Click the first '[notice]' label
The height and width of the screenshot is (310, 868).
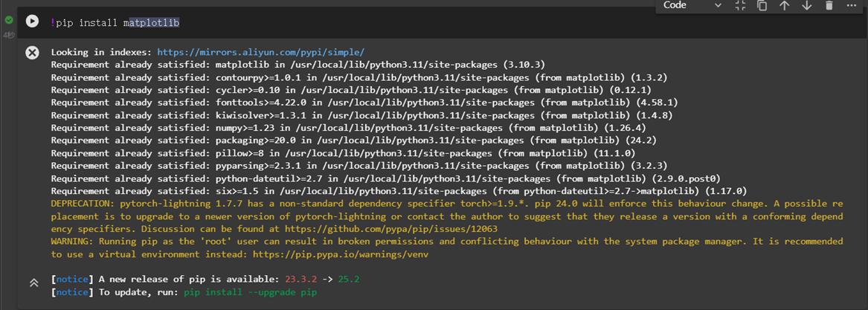pyautogui.click(x=72, y=280)
